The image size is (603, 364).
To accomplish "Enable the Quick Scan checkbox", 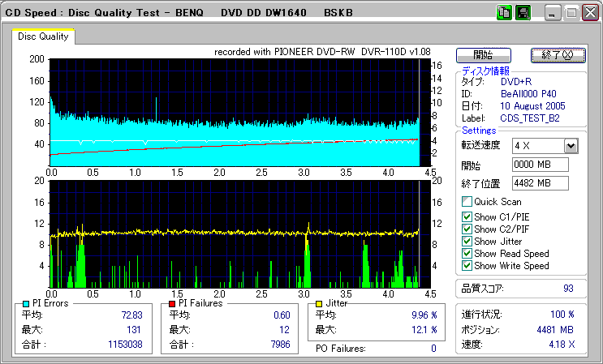I will pyautogui.click(x=467, y=202).
